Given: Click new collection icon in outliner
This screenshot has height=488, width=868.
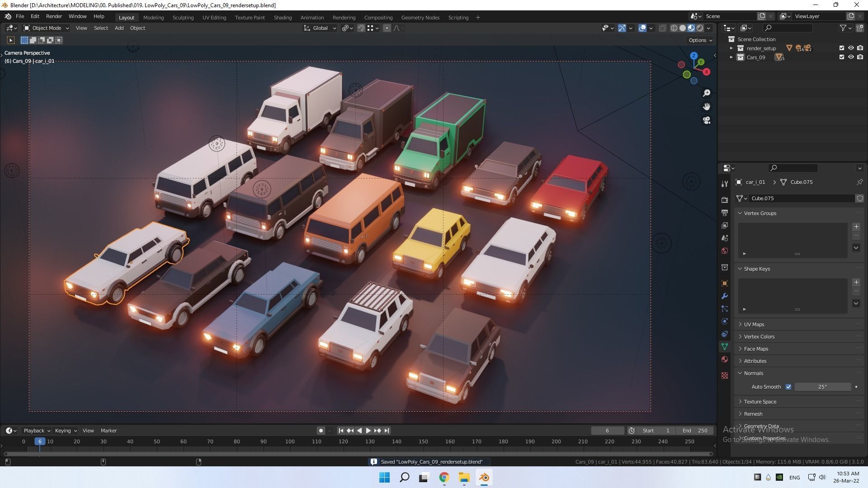Looking at the screenshot, I should [859, 28].
